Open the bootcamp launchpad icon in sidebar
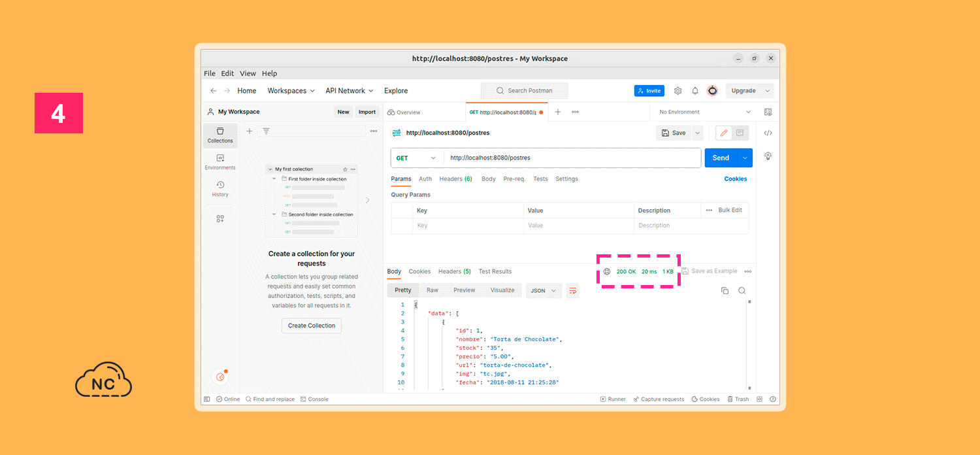Screen dimensions: 980x455 tap(220, 377)
